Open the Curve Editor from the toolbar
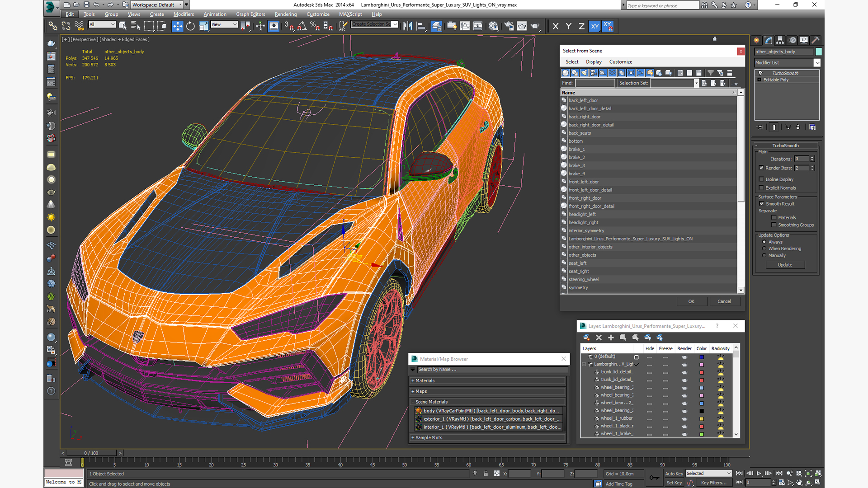The height and width of the screenshot is (488, 868). [465, 26]
